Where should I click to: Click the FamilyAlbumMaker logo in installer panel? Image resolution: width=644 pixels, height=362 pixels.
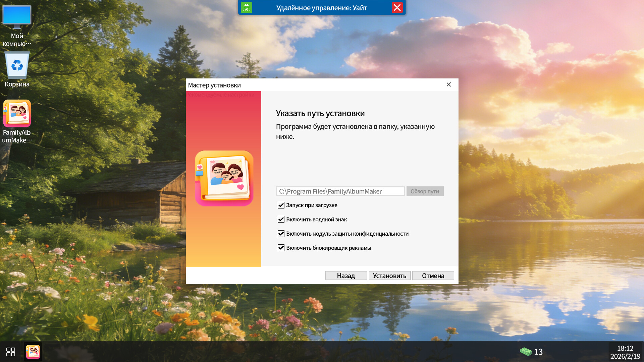pyautogui.click(x=223, y=178)
